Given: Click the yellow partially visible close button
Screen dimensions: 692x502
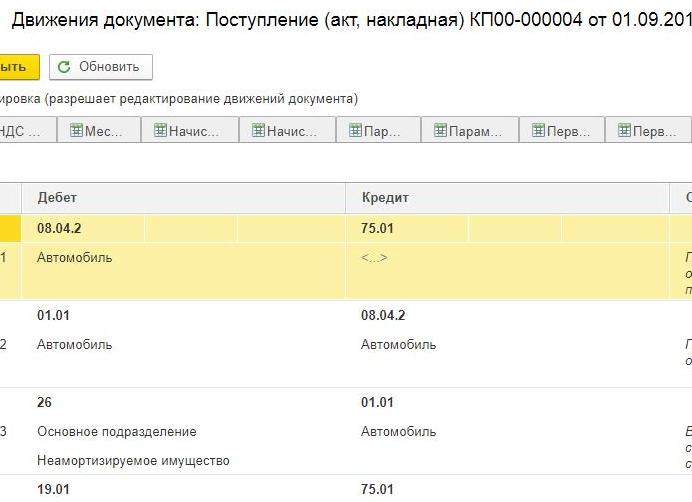Looking at the screenshot, I should click(x=19, y=67).
